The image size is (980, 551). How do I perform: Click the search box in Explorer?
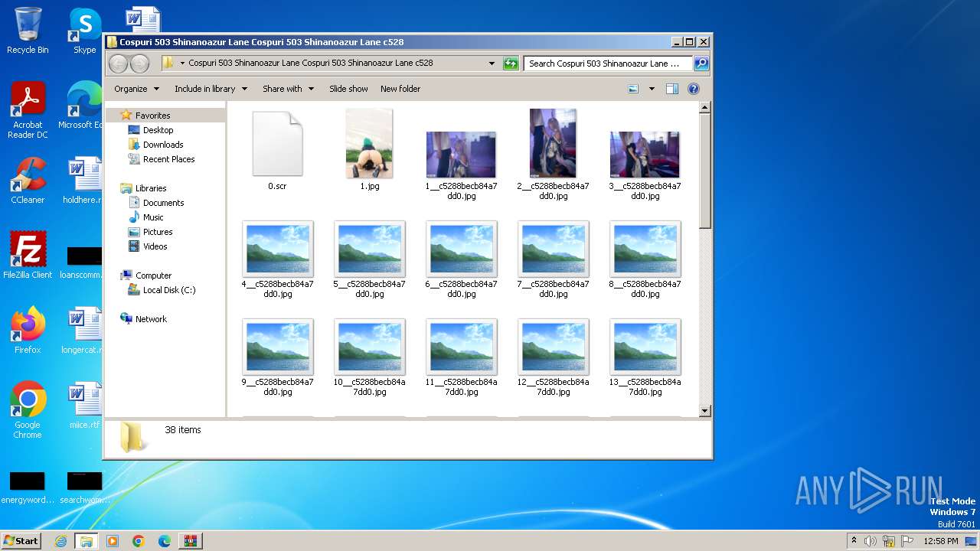[608, 64]
